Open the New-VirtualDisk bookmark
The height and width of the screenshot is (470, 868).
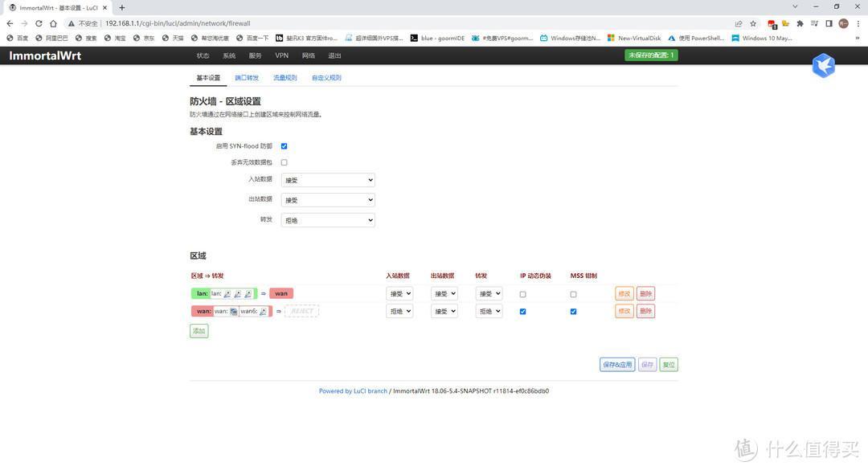(634, 39)
